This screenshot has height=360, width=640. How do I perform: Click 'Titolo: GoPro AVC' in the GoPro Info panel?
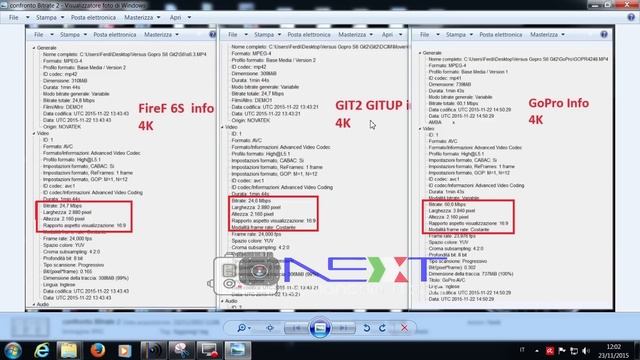pyautogui.click(x=447, y=280)
